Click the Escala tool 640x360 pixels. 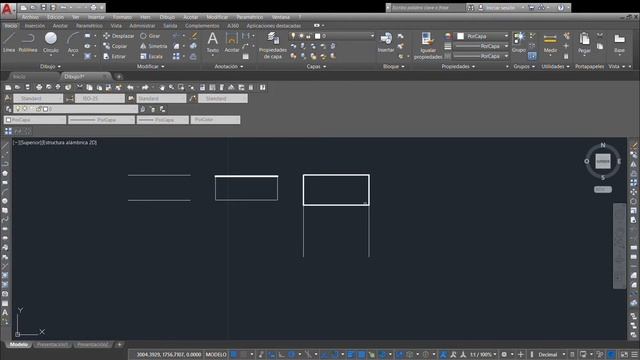(x=151, y=56)
